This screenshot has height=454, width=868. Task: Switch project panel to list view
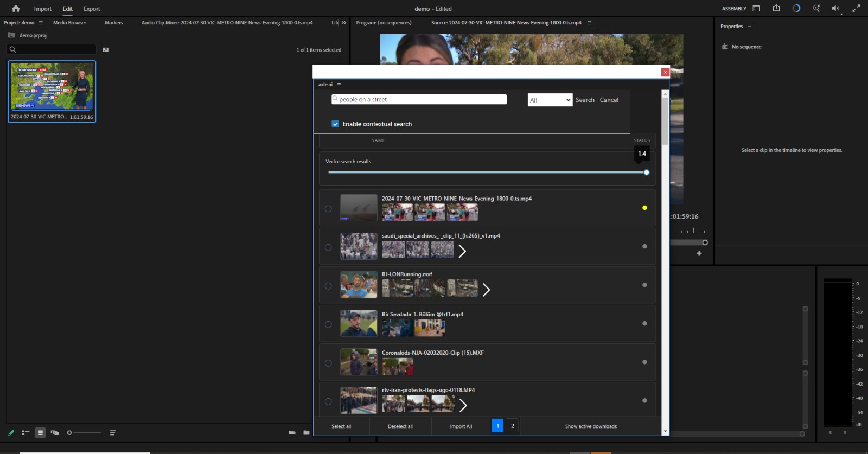(x=25, y=433)
